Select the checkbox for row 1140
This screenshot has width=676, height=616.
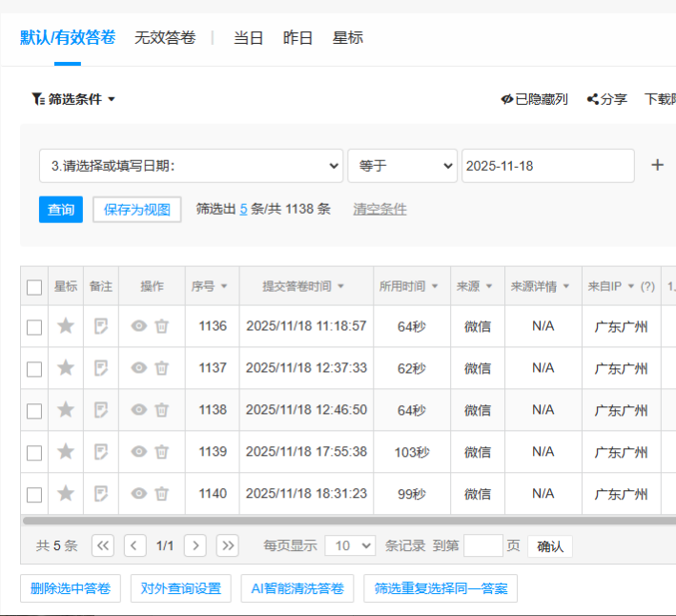tap(34, 494)
